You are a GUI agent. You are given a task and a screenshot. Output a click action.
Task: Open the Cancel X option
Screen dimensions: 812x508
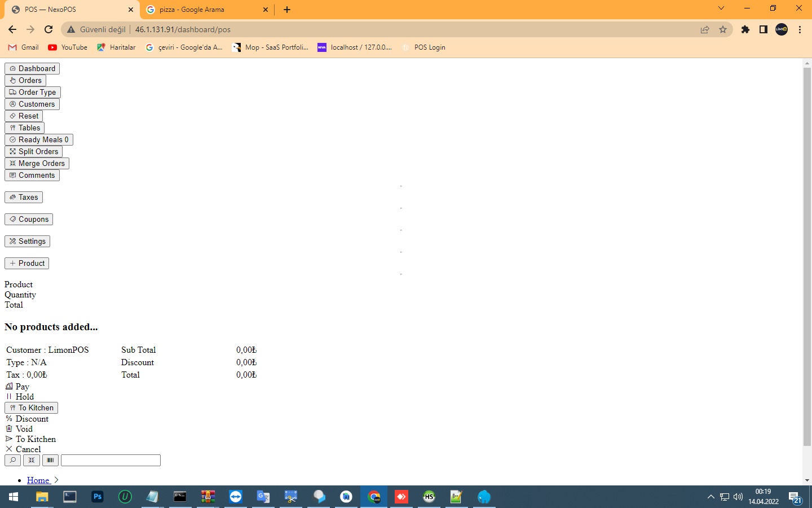[9, 449]
